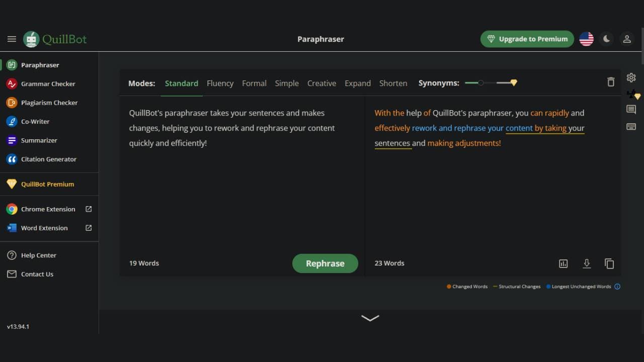Open the Chrome Extension link
The width and height of the screenshot is (644, 362).
click(49, 209)
